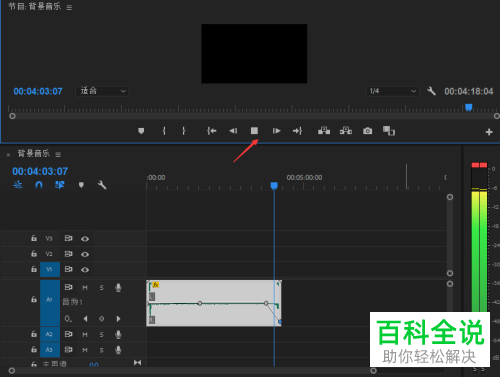Image resolution: width=500 pixels, height=377 pixels.
Task: Enable voice-over record on A3
Action: coord(118,350)
